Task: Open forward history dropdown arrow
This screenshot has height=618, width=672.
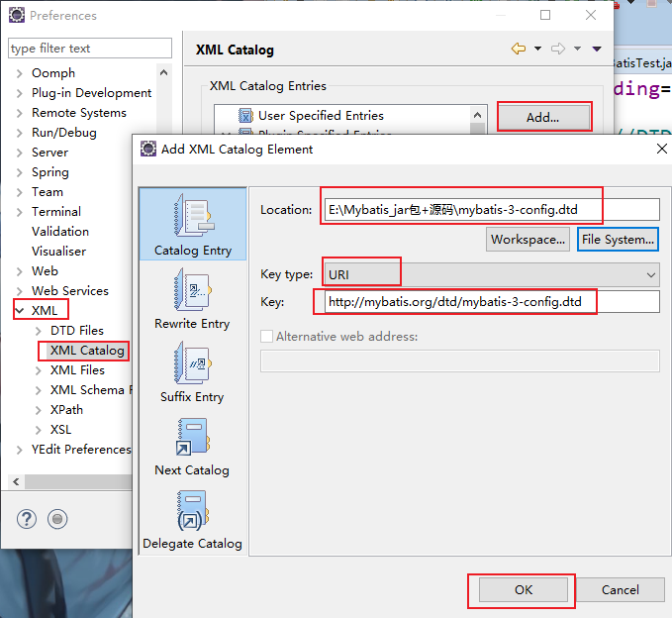Action: click(577, 49)
